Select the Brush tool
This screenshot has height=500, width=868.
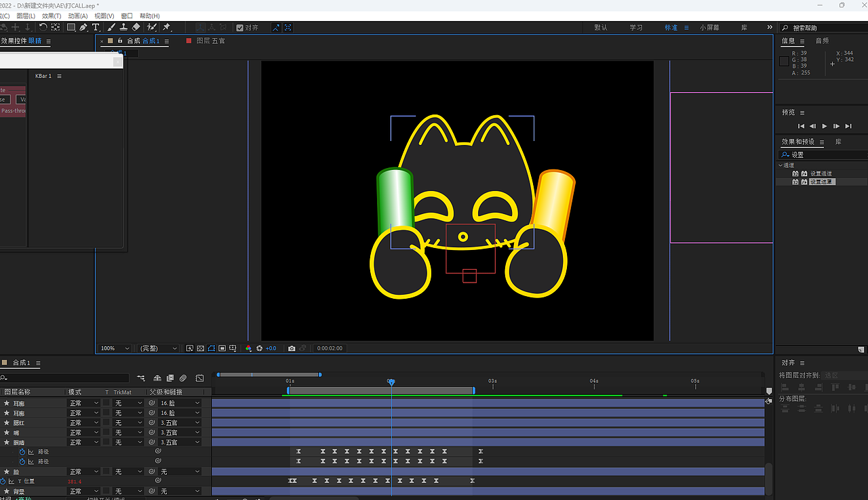coord(111,28)
